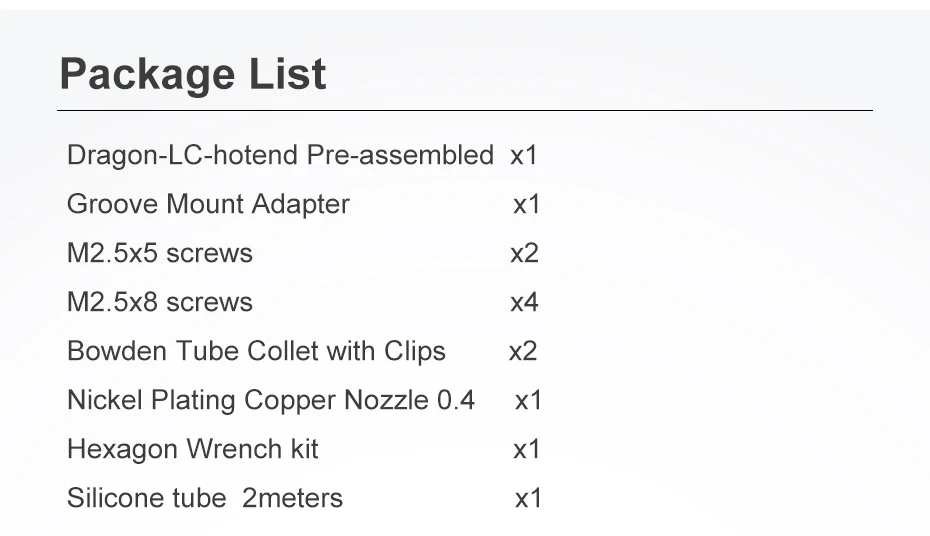This screenshot has height=536, width=930.
Task: Click the word List in the heading
Action: (x=287, y=74)
